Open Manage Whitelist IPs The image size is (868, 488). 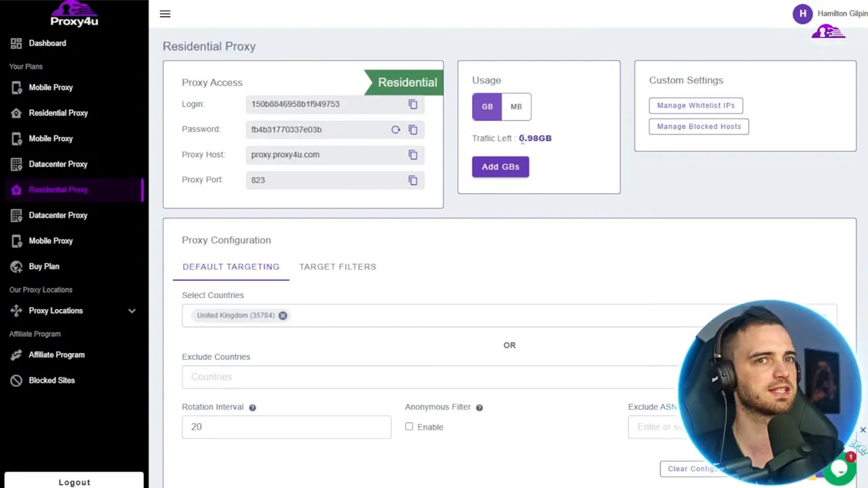click(x=696, y=105)
